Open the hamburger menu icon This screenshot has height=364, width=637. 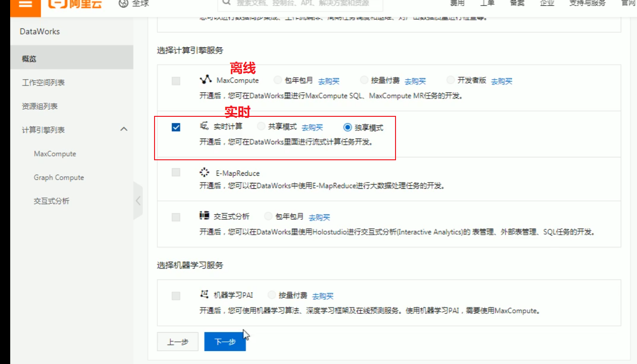[x=25, y=4]
